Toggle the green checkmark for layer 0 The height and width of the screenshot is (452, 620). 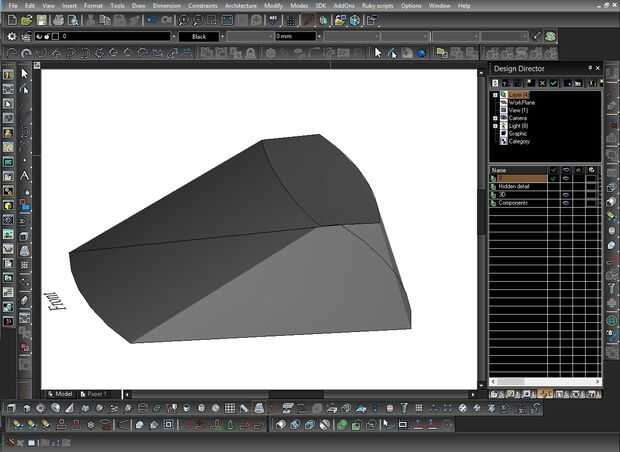(x=553, y=178)
